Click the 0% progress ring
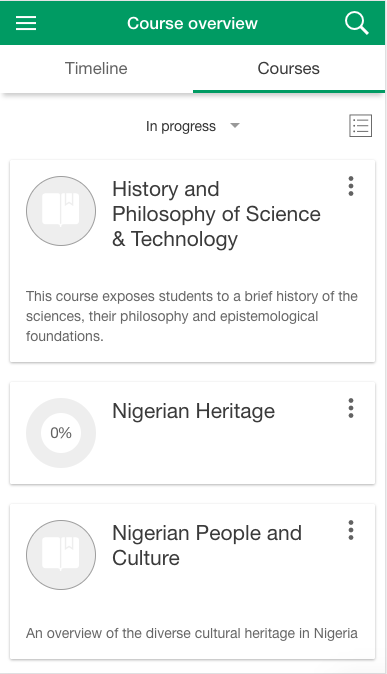Viewport: 387px width, 674px height. (61, 433)
